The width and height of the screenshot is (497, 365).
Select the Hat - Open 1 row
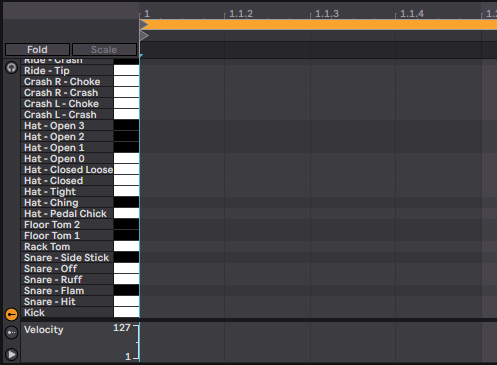tap(67, 148)
